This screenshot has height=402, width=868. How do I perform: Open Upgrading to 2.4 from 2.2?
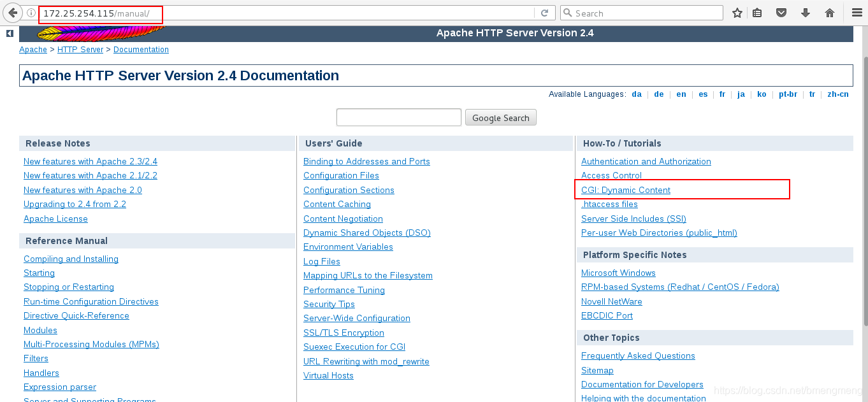click(x=75, y=204)
